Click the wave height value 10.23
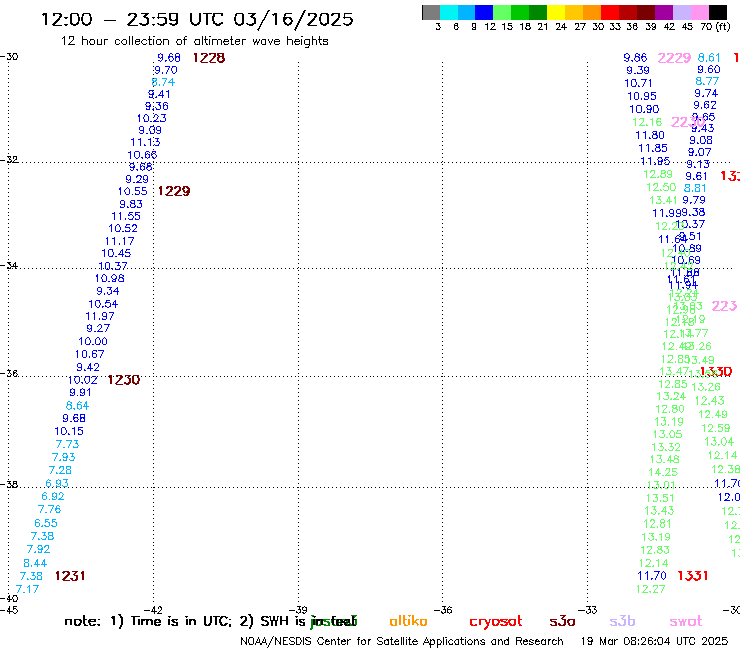This screenshot has width=740, height=650. 151,118
